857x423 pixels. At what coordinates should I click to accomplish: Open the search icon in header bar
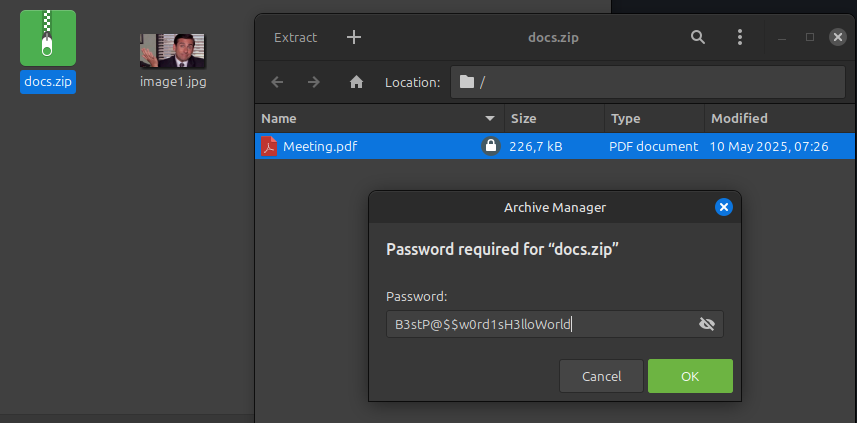point(698,37)
